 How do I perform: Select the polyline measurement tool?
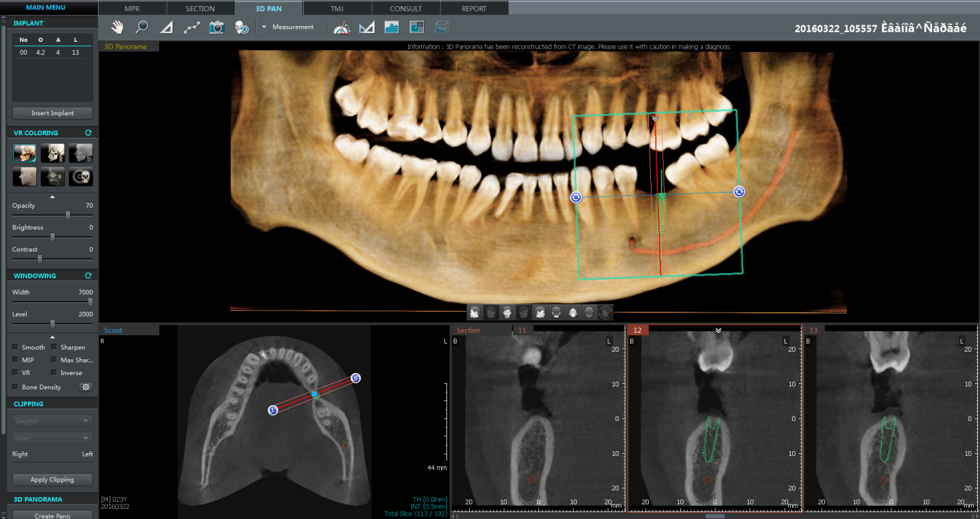[x=191, y=27]
